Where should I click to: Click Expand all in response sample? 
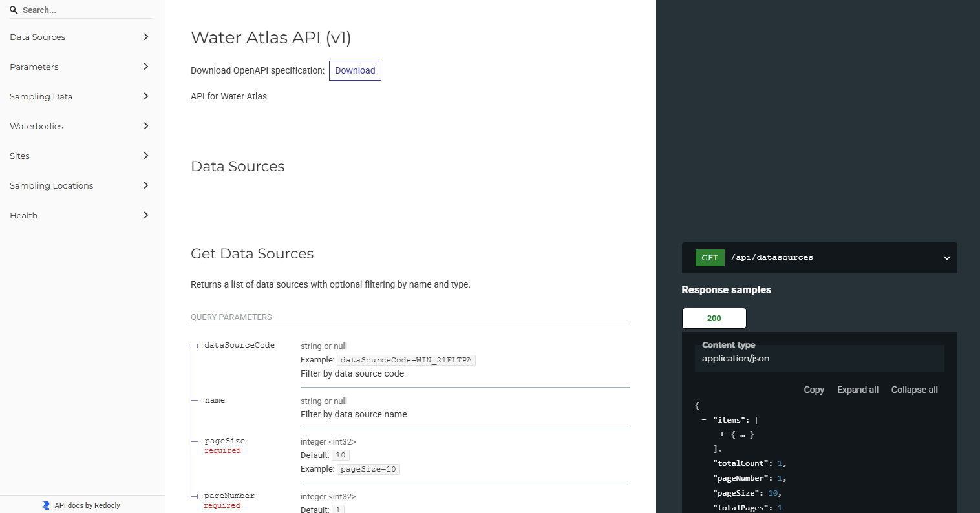(x=857, y=390)
